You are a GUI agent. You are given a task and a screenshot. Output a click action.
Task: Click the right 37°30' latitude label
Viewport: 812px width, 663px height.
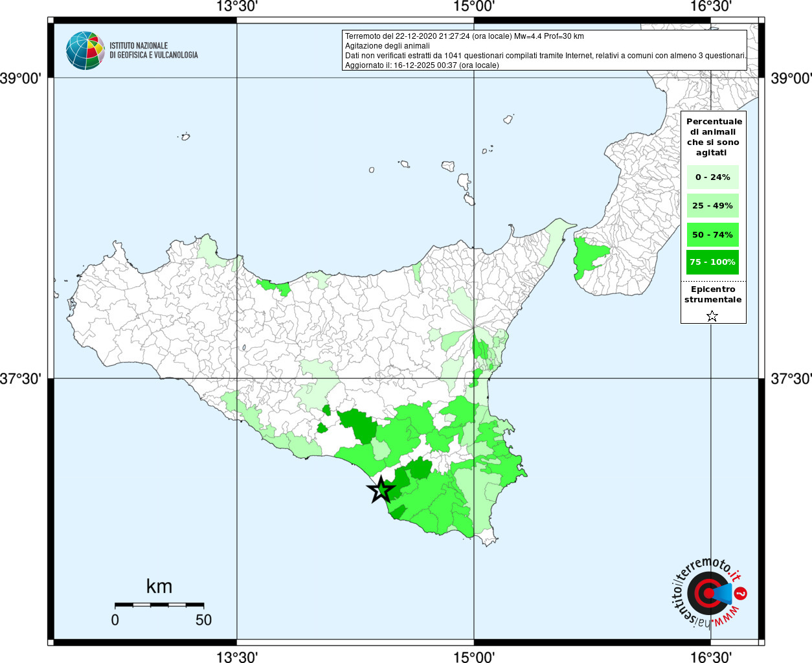point(791,378)
